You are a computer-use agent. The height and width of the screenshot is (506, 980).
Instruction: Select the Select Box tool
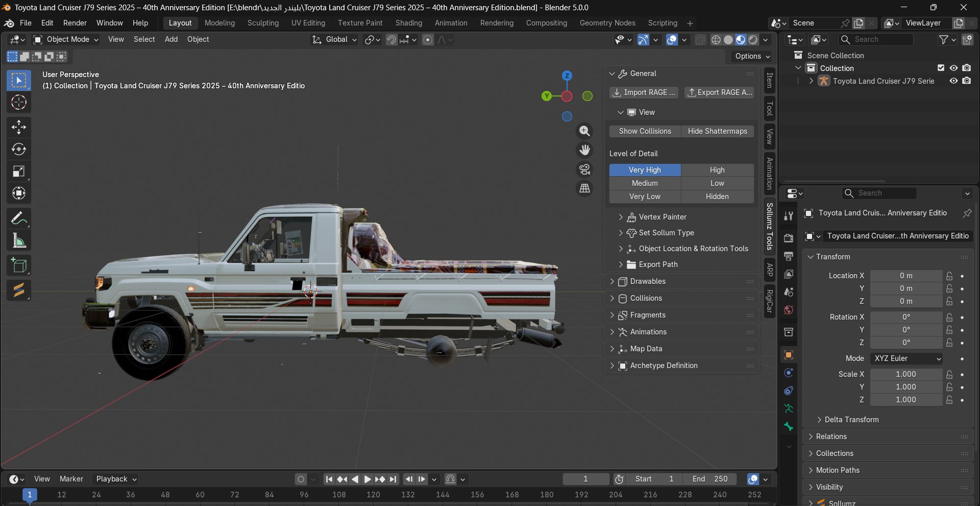[x=19, y=80]
